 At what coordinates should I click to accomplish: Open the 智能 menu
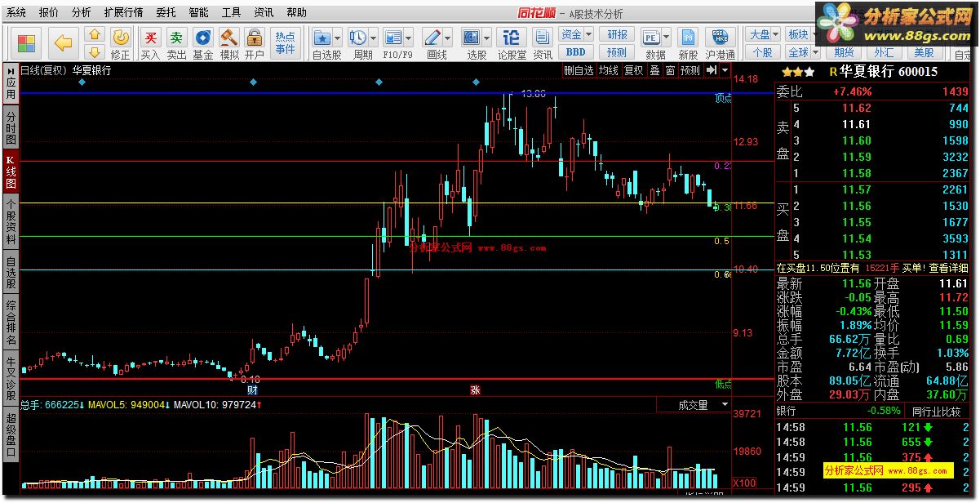pos(199,12)
